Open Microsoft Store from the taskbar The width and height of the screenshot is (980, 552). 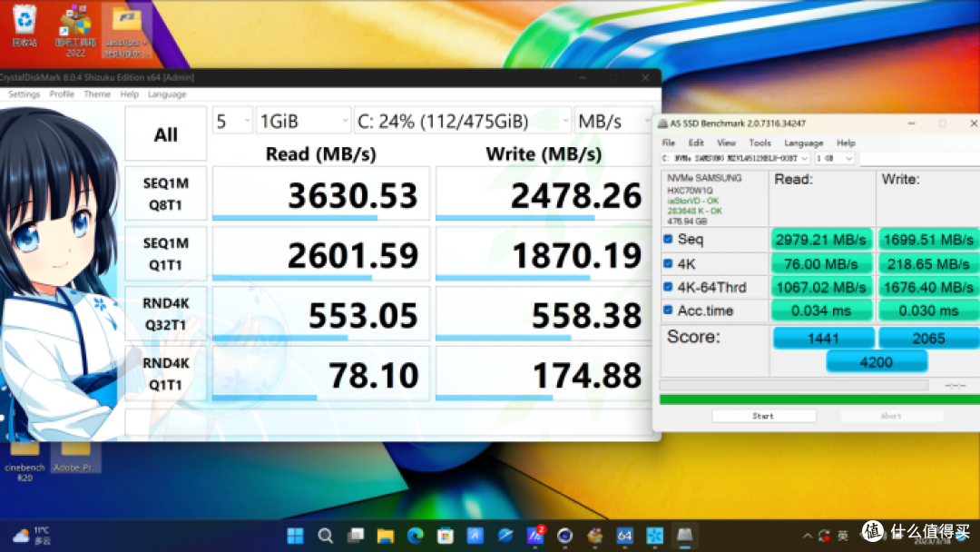point(445,536)
